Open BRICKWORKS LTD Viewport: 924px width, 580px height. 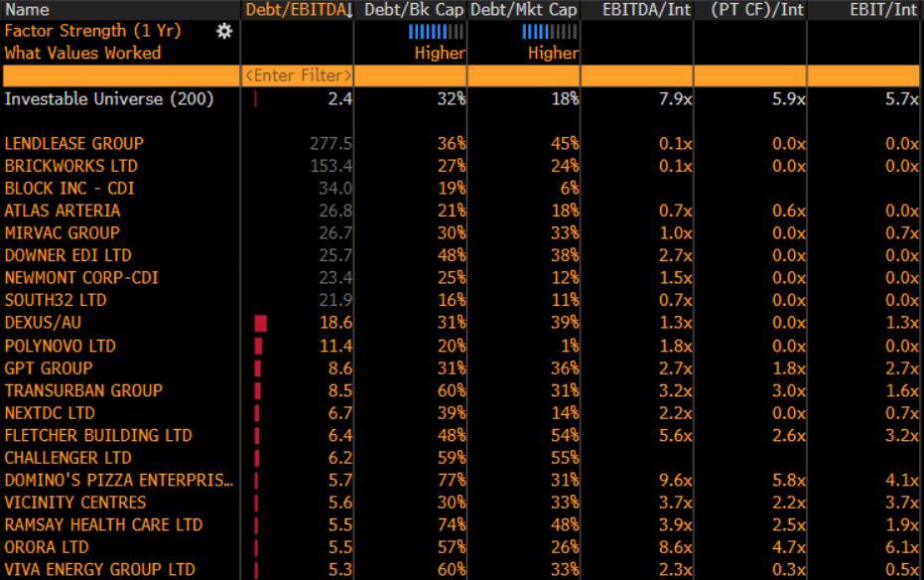[71, 166]
